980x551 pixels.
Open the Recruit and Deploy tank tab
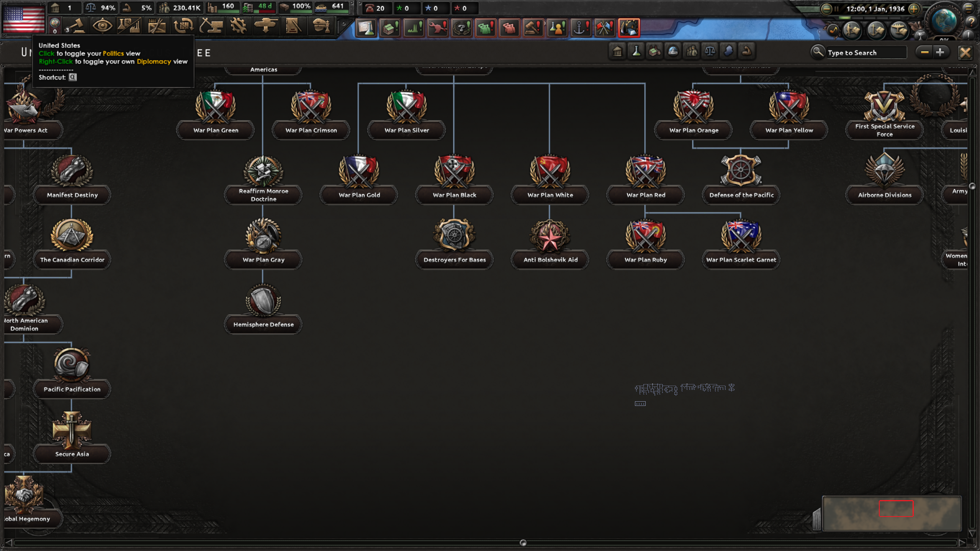coord(265,26)
